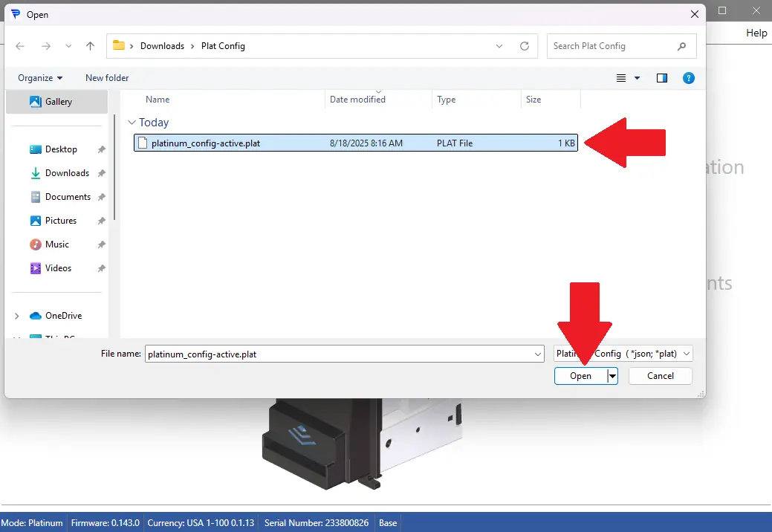This screenshot has height=532, width=772.
Task: Click the folder icon in address bar
Action: pyautogui.click(x=119, y=45)
